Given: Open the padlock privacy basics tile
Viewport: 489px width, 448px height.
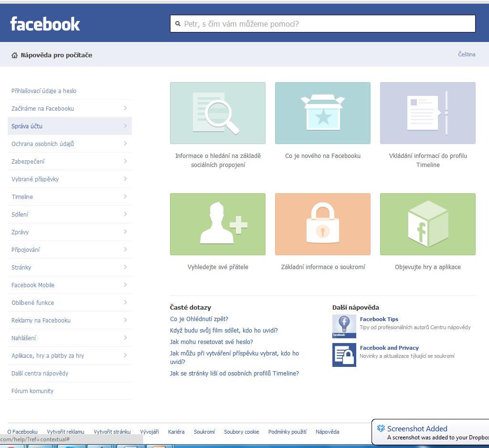Looking at the screenshot, I should (323, 224).
